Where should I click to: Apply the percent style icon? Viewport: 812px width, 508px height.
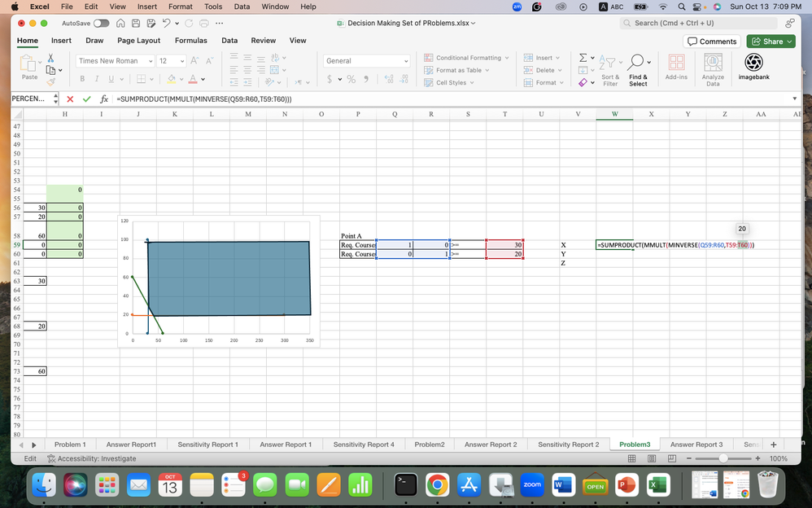[x=350, y=79]
